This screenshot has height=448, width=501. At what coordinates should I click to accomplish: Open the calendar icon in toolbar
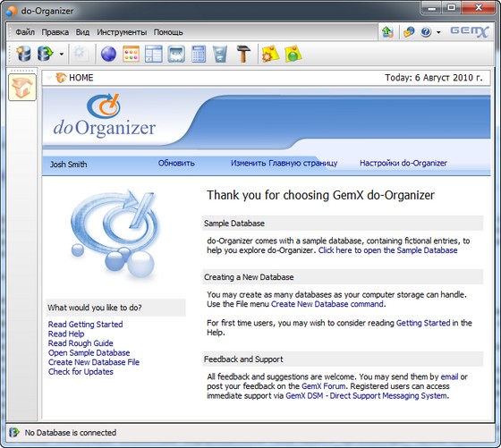point(131,54)
